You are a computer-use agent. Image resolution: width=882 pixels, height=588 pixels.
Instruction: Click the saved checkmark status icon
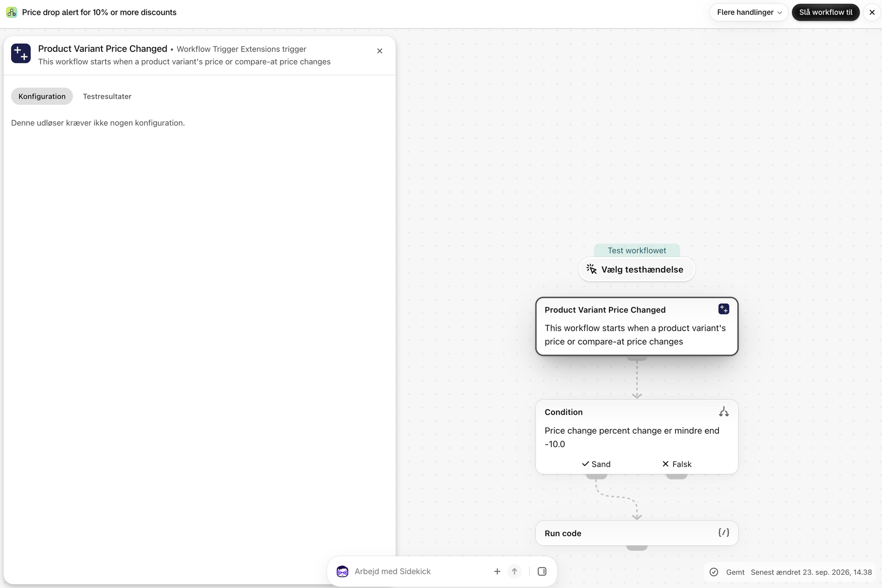pos(713,572)
